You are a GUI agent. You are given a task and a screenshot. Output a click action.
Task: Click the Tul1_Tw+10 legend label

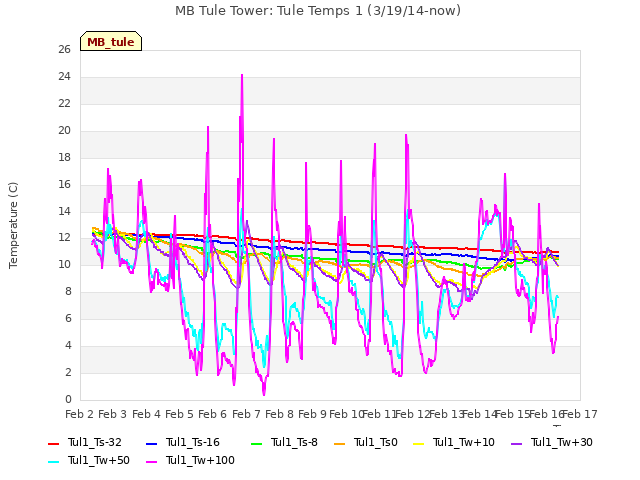[464, 442]
